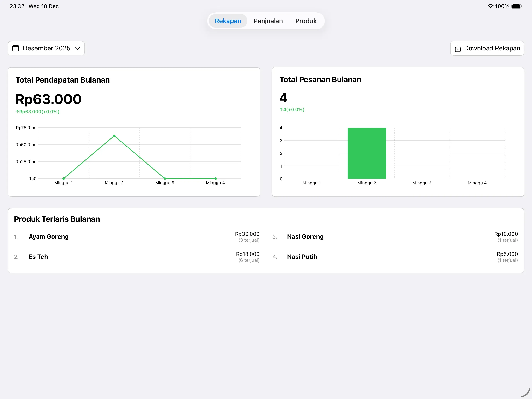
Task: Click the green arrow under Rp63.000
Action: (x=17, y=112)
